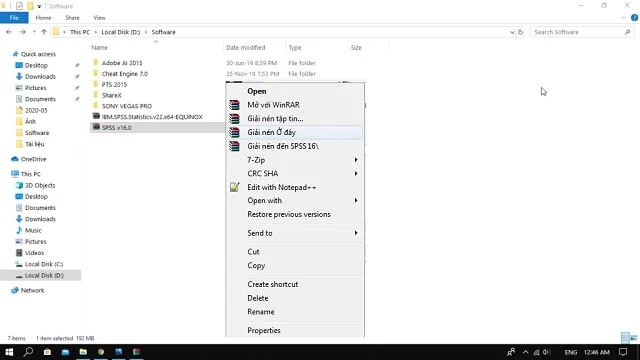This screenshot has width=640, height=360.
Task: Choose Delete from context menu
Action: 294,298
